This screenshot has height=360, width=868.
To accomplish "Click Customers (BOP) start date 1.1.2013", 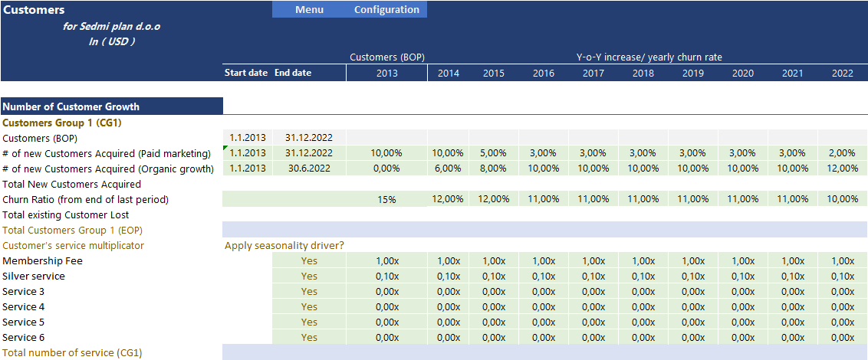I will 246,138.
